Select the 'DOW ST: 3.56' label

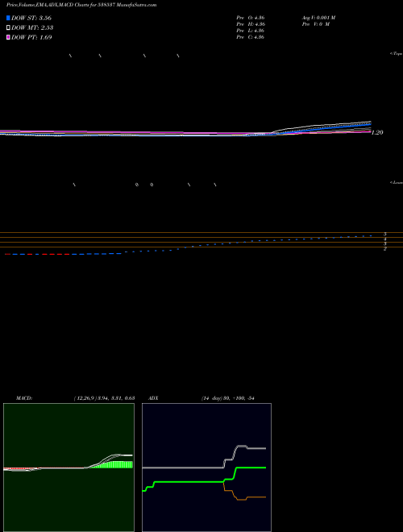point(31,18)
